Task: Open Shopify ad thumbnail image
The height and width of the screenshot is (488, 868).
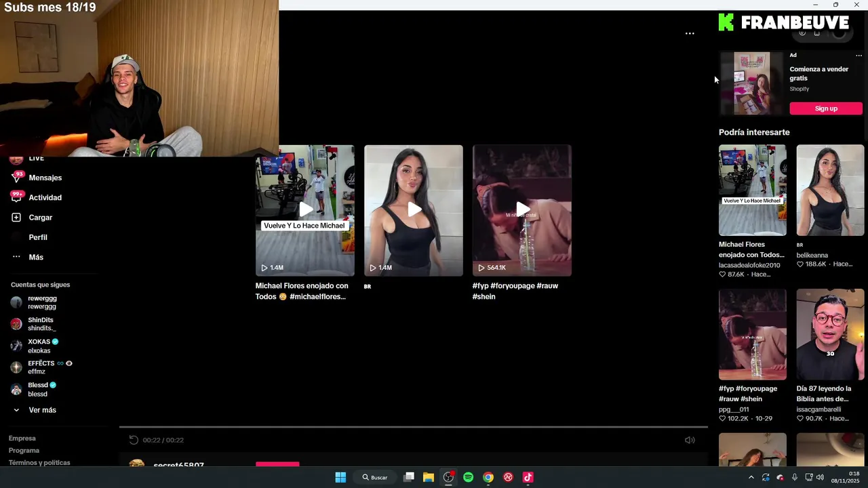Action: (751, 83)
